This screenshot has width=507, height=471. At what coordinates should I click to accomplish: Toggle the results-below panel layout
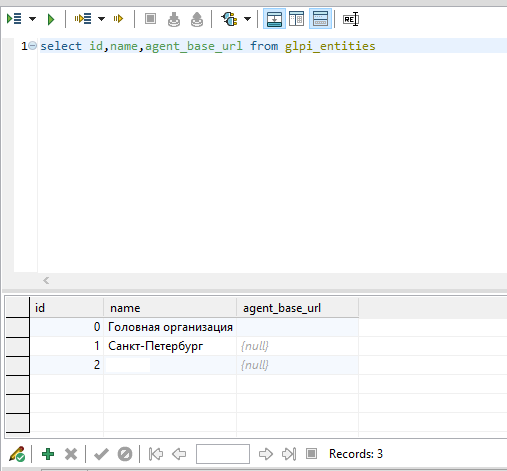pyautogui.click(x=274, y=19)
